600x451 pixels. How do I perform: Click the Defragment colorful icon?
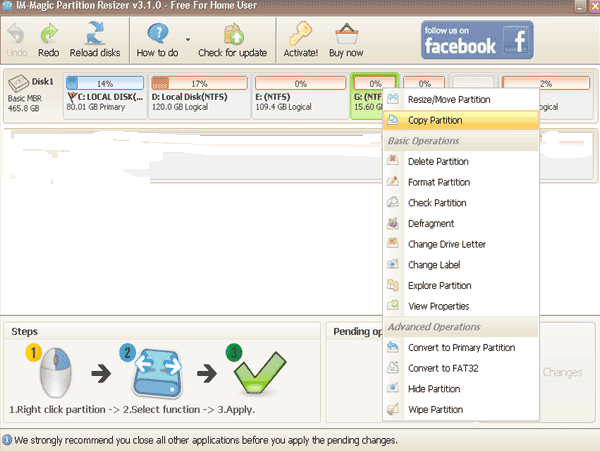point(393,223)
